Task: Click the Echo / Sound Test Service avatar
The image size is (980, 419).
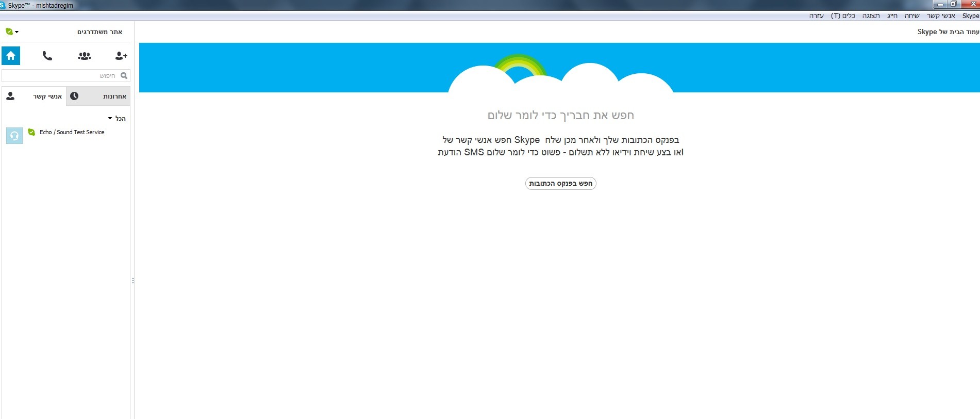Action: pos(14,136)
